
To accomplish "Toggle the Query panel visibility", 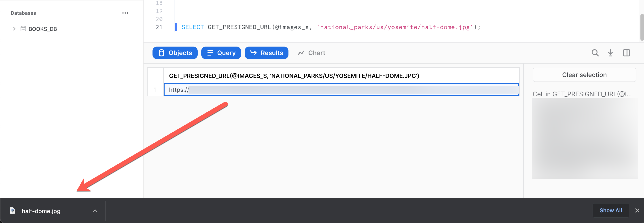I will click(221, 53).
